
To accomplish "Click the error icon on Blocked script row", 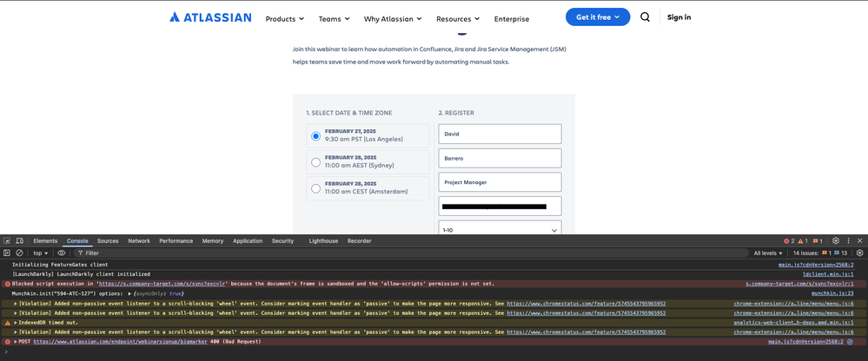I will [x=8, y=284].
